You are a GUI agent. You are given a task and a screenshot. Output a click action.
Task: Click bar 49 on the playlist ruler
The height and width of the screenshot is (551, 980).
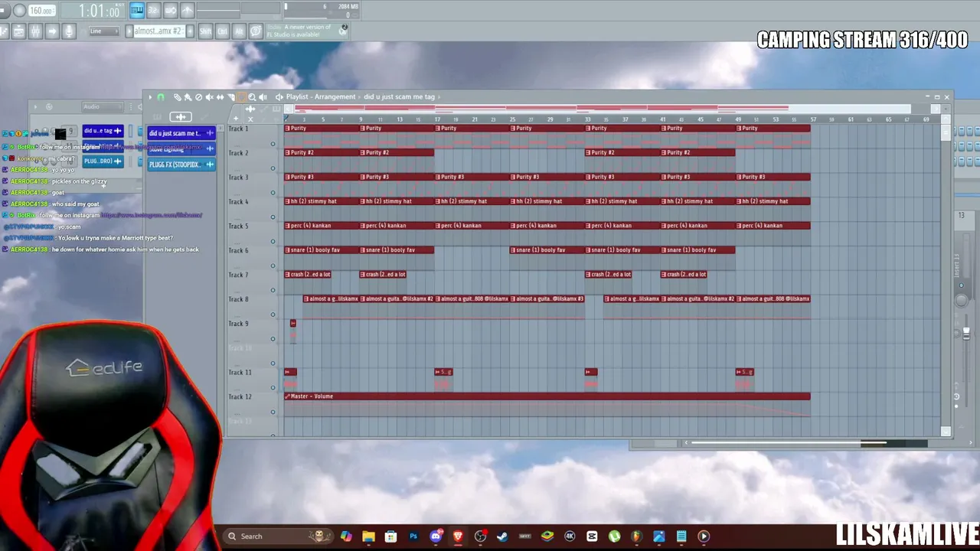tap(738, 119)
